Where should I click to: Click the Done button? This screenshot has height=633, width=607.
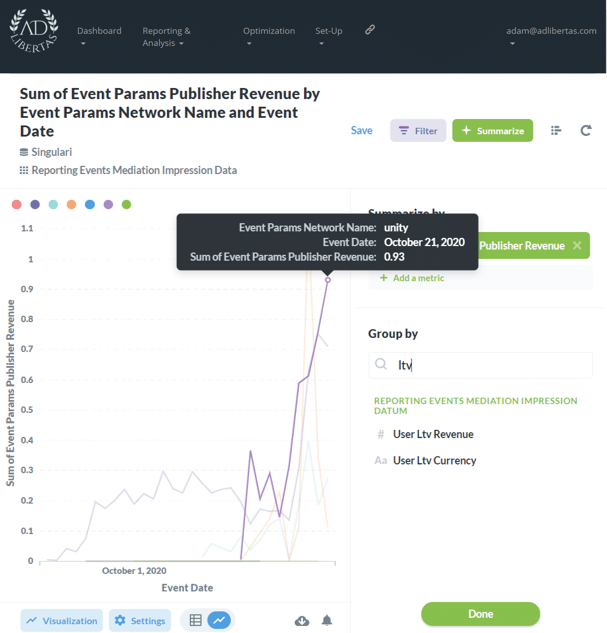pos(480,614)
